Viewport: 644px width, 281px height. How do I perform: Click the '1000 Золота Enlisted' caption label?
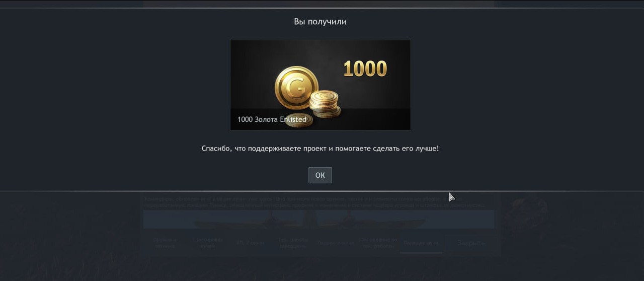coord(272,119)
